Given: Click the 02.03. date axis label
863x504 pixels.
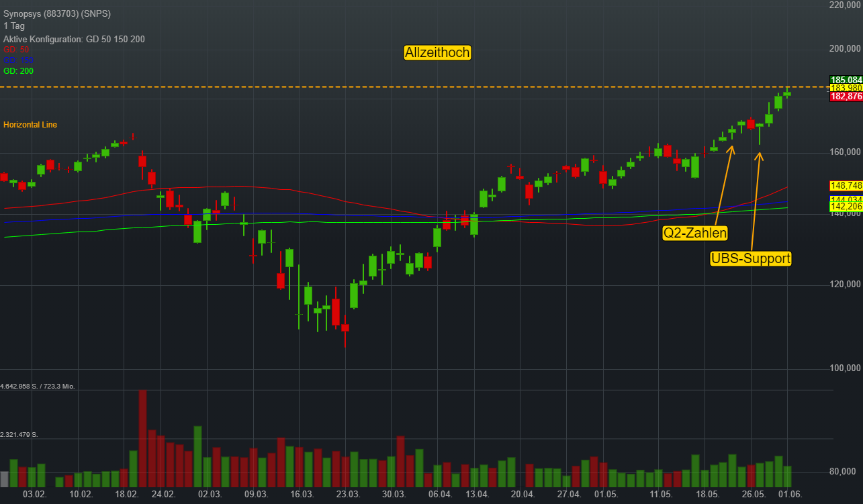Looking at the screenshot, I should coord(210,495).
